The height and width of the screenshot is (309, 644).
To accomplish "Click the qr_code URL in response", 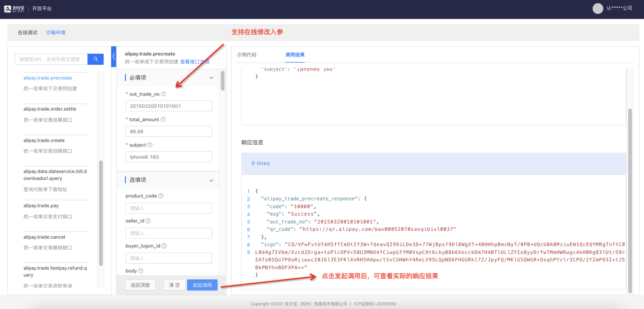I will tap(378, 229).
